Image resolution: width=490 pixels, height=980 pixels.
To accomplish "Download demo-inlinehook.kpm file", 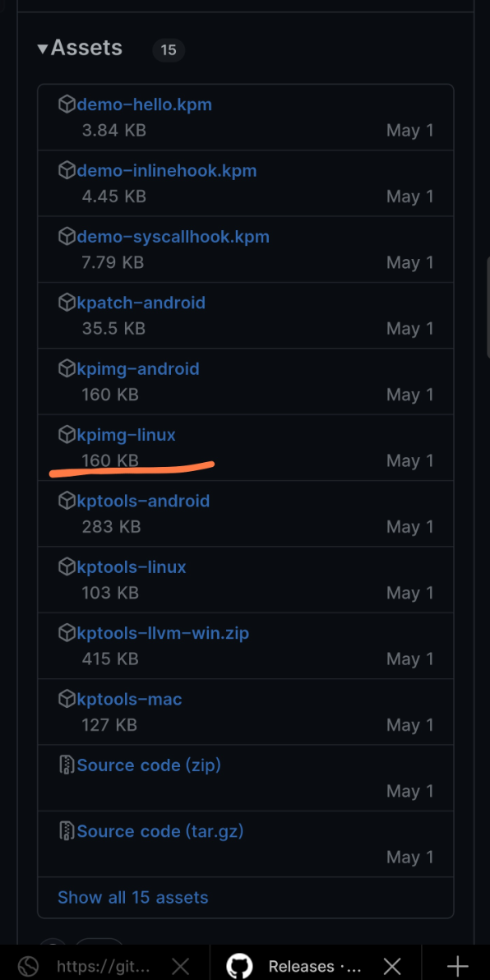I will click(x=167, y=171).
